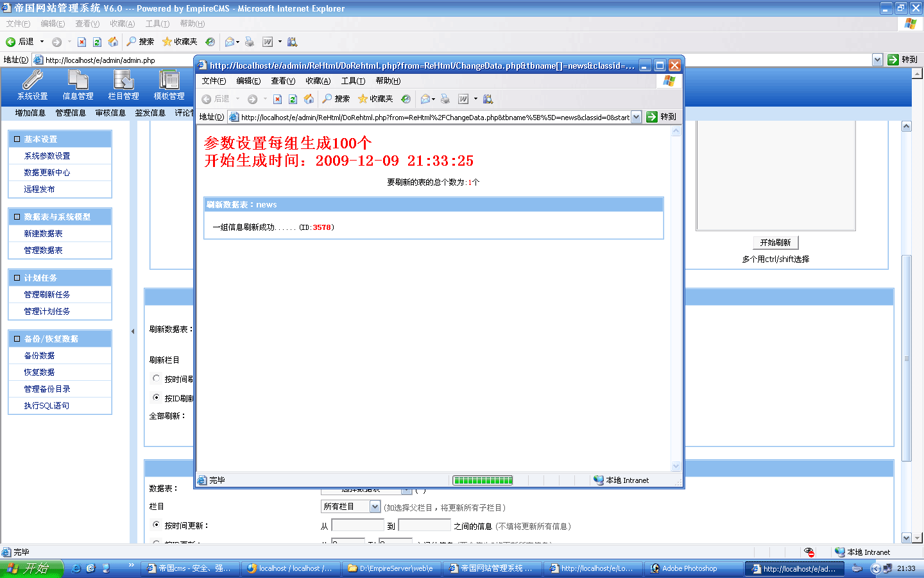
Task: Click the green progress bar in popup status bar
Action: [483, 480]
